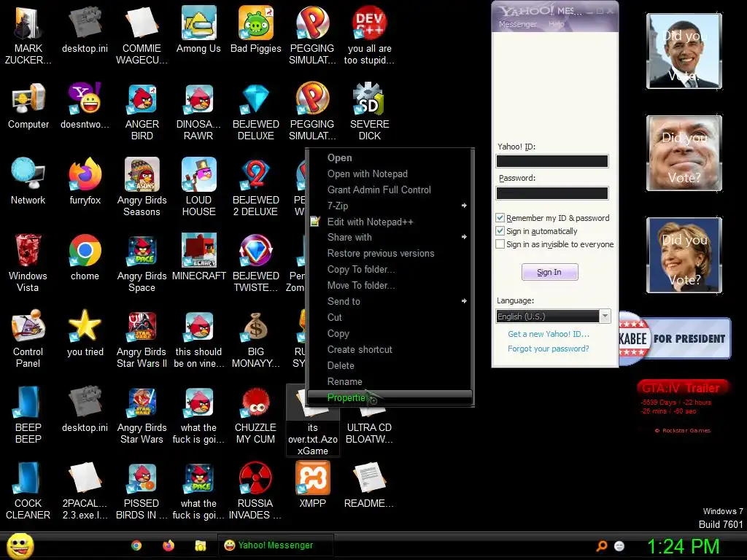The height and width of the screenshot is (560, 747).
Task: Click Forgot your password? link
Action: click(549, 349)
